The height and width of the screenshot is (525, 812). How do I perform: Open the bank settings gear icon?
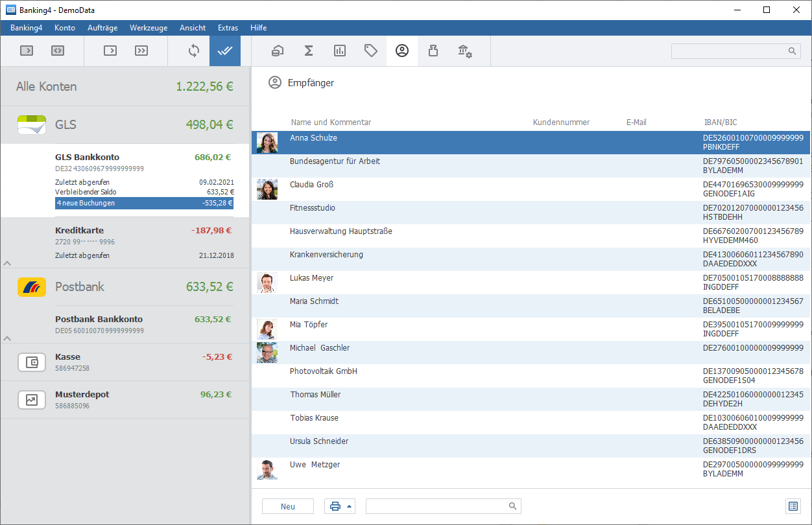pos(464,51)
